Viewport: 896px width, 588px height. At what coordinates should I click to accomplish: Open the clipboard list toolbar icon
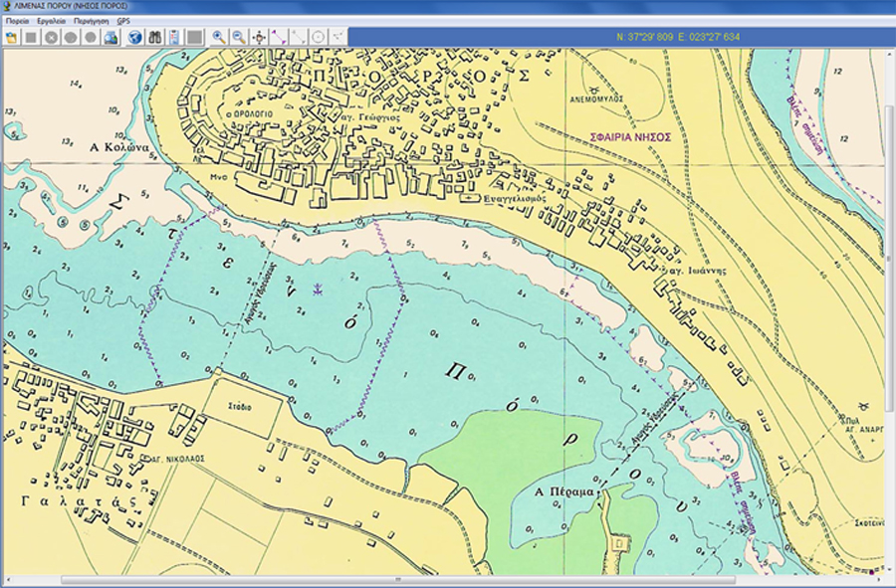[x=174, y=38]
